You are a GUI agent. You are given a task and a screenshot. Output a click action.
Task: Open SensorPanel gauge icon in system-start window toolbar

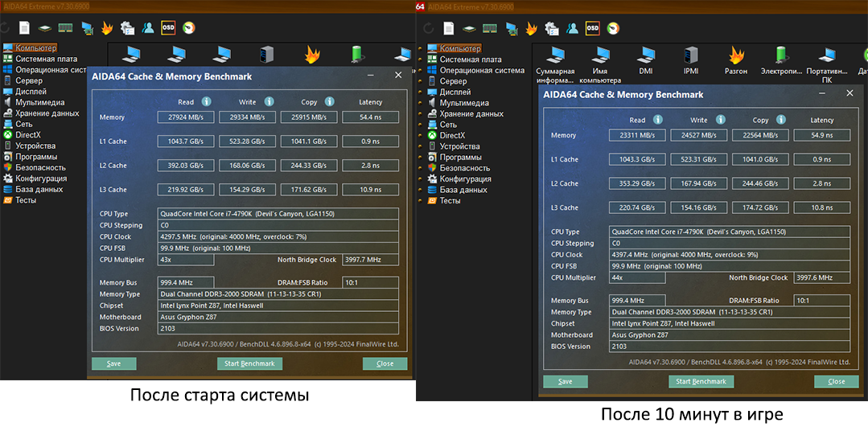[x=189, y=27]
